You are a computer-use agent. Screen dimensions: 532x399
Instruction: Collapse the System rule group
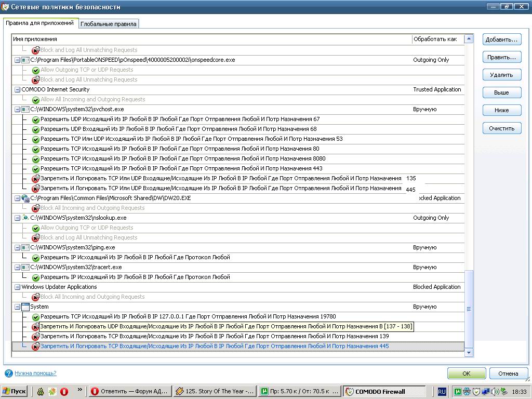tap(17, 307)
